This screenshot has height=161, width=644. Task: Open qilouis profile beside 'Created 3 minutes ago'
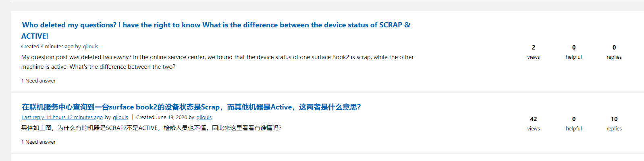[x=90, y=47]
